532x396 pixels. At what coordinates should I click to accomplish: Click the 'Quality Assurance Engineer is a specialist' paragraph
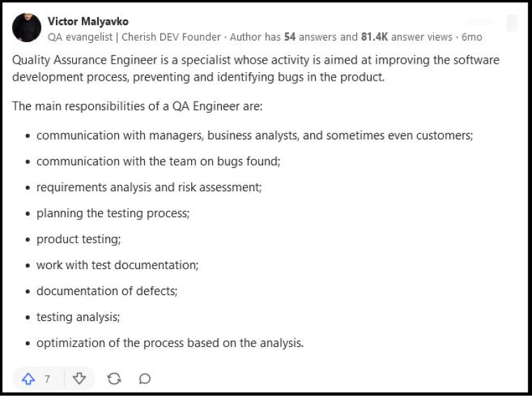pyautogui.click(x=255, y=68)
